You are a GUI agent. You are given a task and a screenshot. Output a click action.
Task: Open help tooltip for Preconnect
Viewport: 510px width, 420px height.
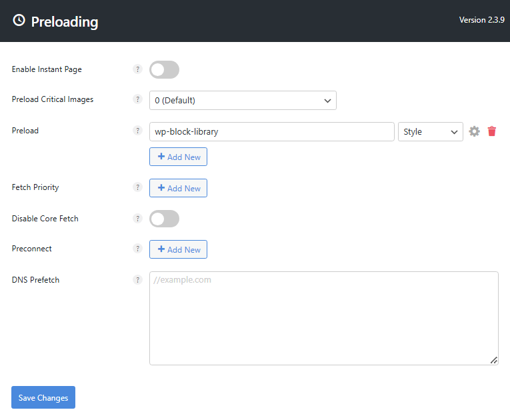tap(137, 249)
